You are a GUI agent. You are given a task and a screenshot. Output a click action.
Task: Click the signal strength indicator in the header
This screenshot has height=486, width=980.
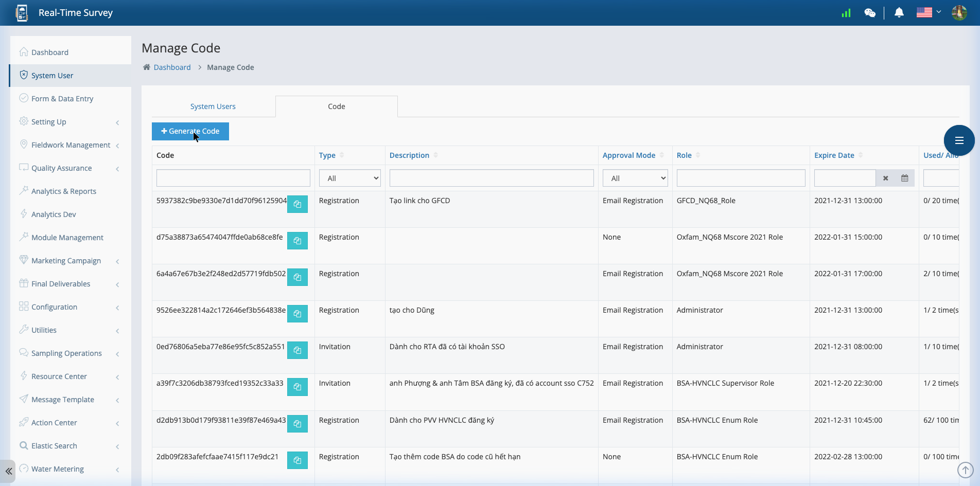(x=846, y=13)
